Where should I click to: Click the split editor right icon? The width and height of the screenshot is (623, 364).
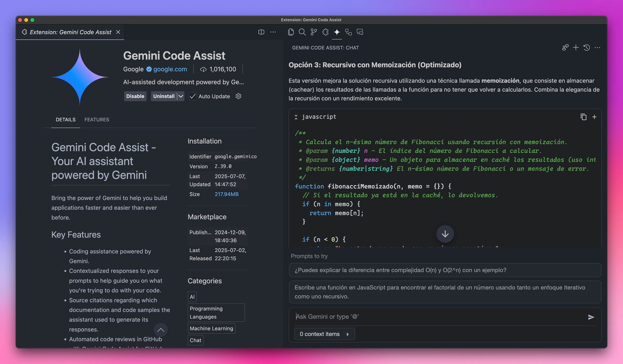[x=261, y=32]
